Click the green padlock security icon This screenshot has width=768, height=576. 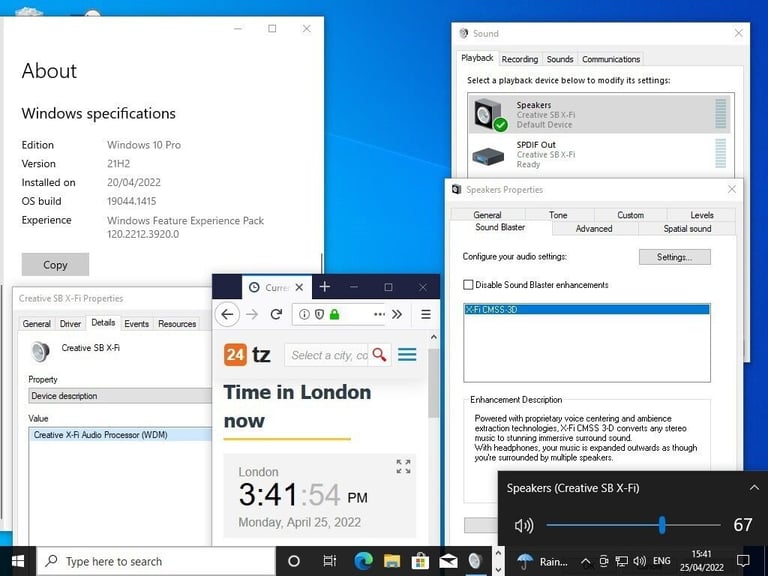pos(335,314)
